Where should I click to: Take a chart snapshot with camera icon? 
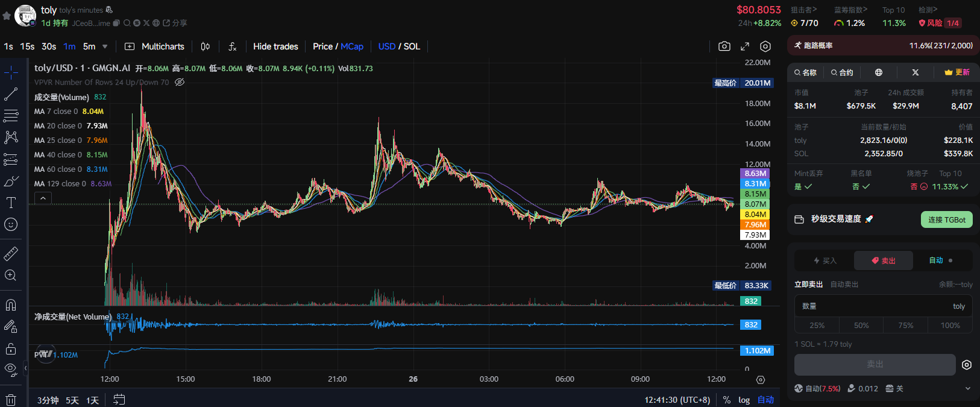pos(724,46)
